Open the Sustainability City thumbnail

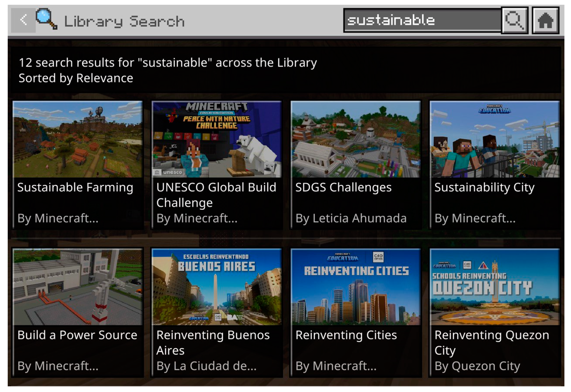pos(495,139)
